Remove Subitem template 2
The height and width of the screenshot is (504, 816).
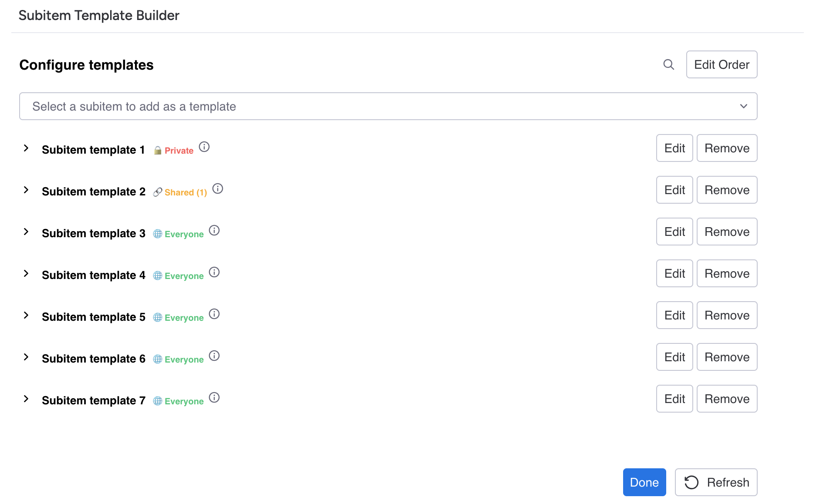point(727,190)
